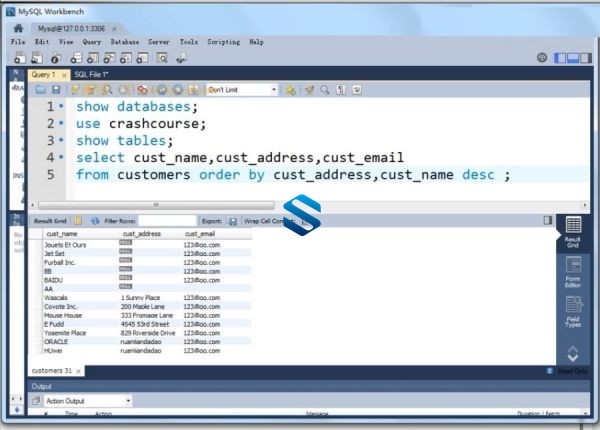Switch to SQL File 1 tab
Image resolution: width=600 pixels, height=430 pixels.
coord(92,75)
